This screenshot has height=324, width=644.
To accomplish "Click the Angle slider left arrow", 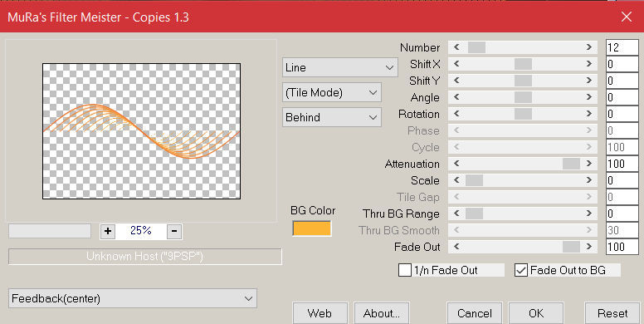I will pyautogui.click(x=456, y=97).
